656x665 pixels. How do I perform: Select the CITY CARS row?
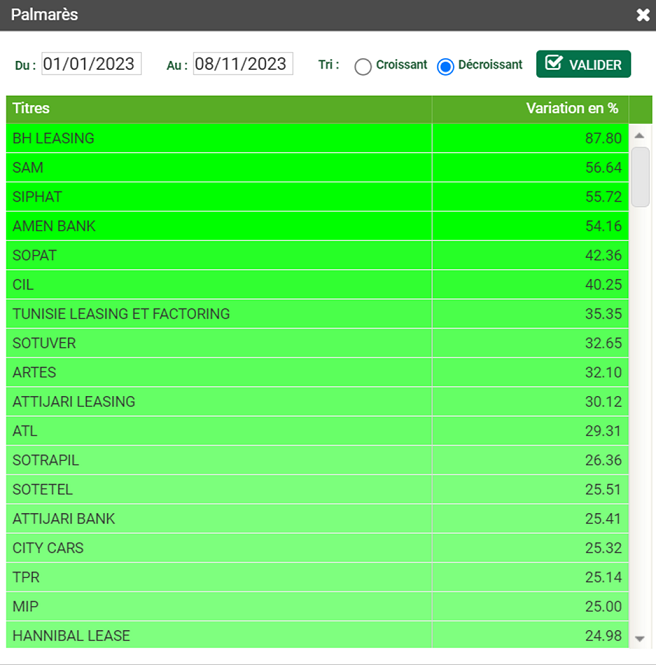tap(317, 548)
